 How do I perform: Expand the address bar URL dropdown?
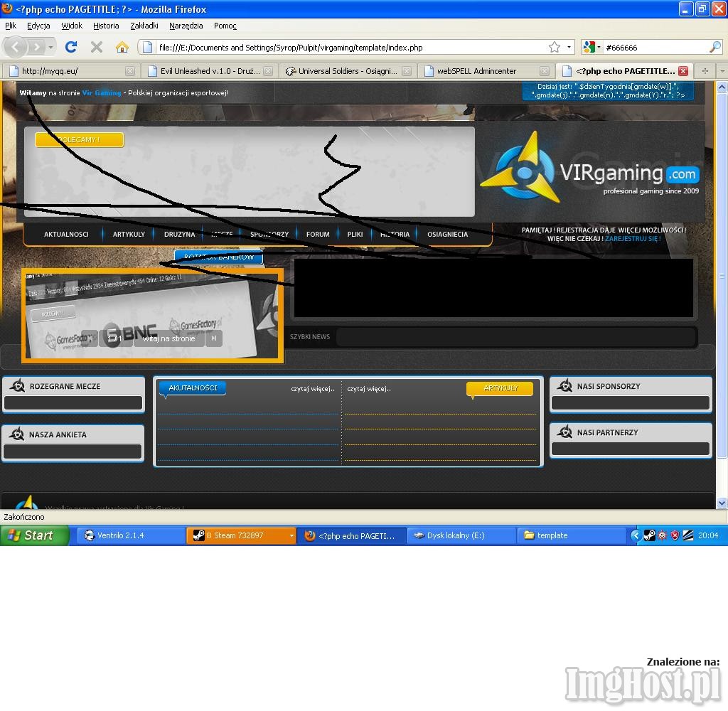pos(569,48)
